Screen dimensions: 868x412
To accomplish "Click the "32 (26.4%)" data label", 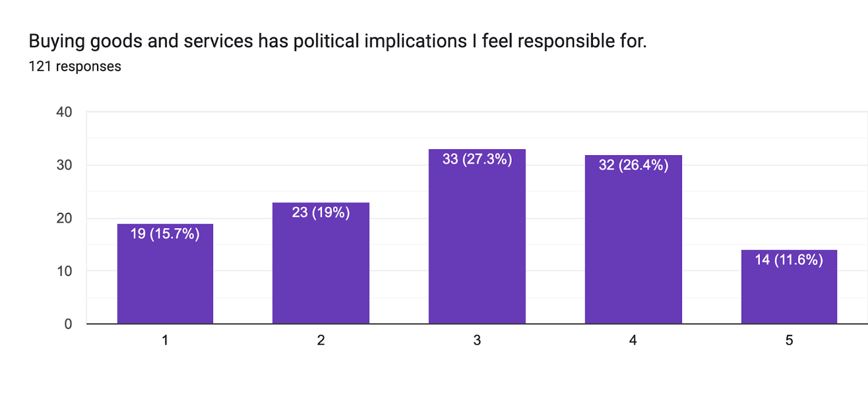I will pos(633,165).
